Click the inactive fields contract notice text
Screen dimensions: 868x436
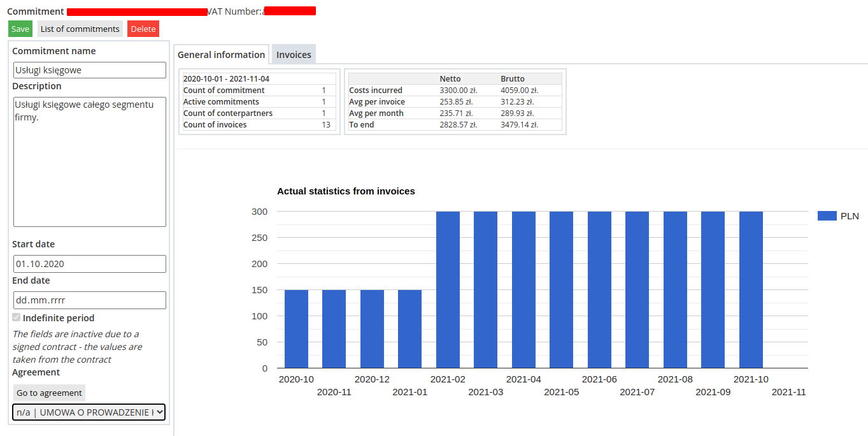point(77,347)
